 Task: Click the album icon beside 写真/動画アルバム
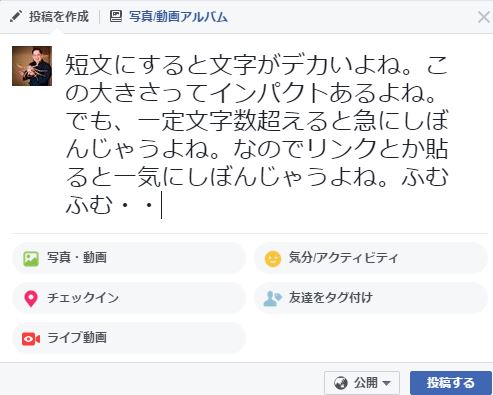116,16
